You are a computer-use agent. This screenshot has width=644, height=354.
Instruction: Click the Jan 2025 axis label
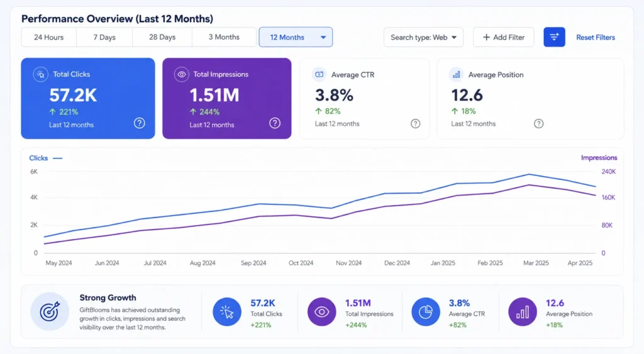pos(443,263)
